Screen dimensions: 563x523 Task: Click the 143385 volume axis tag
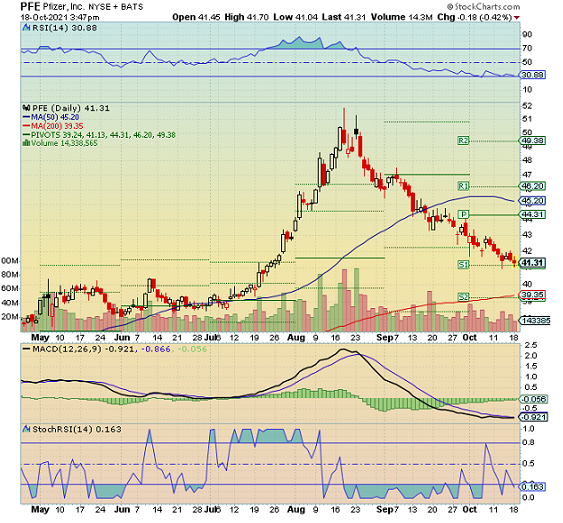pos(535,321)
